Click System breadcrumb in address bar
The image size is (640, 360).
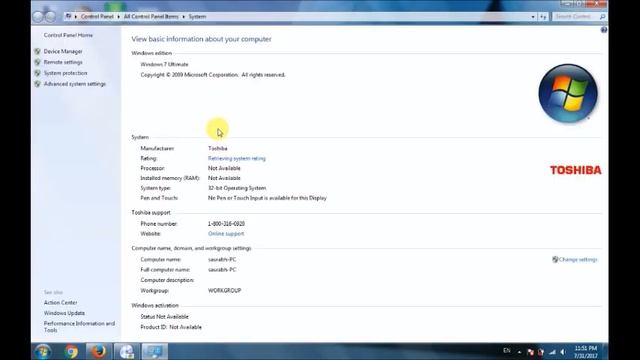click(197, 17)
